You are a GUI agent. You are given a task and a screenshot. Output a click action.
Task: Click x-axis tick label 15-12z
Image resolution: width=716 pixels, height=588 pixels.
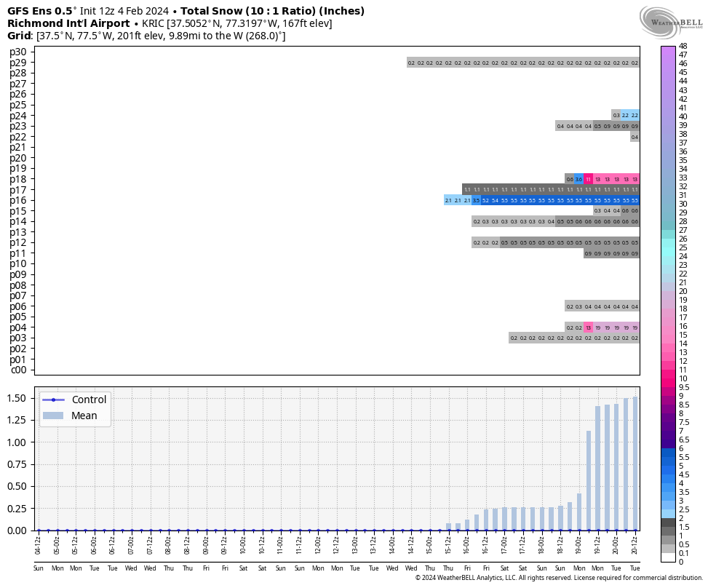point(448,546)
